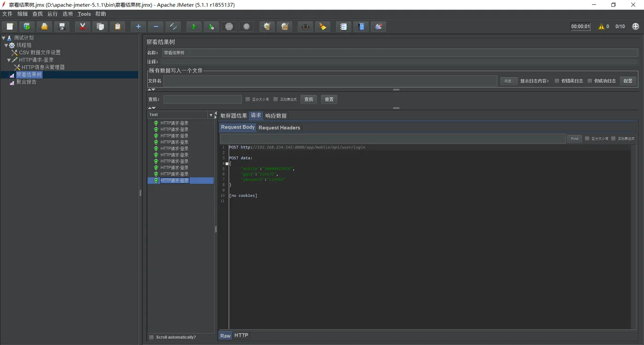Select 聚合报告 listener in the tree
This screenshot has width=644, height=345.
tap(26, 82)
